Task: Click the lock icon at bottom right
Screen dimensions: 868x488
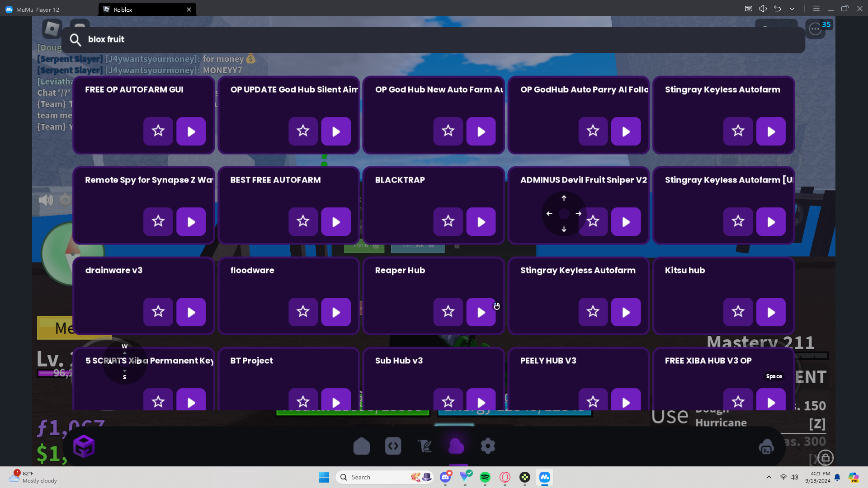Action: 826,458
